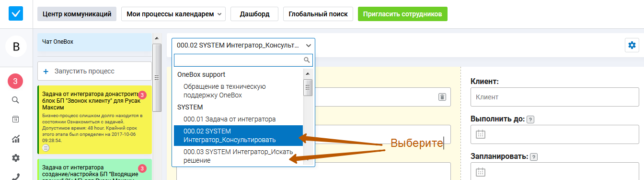The height and width of the screenshot is (180, 644).
Task: Select 000.03 SYSTEM Интегратор_Искать решение option
Action: tap(238, 156)
